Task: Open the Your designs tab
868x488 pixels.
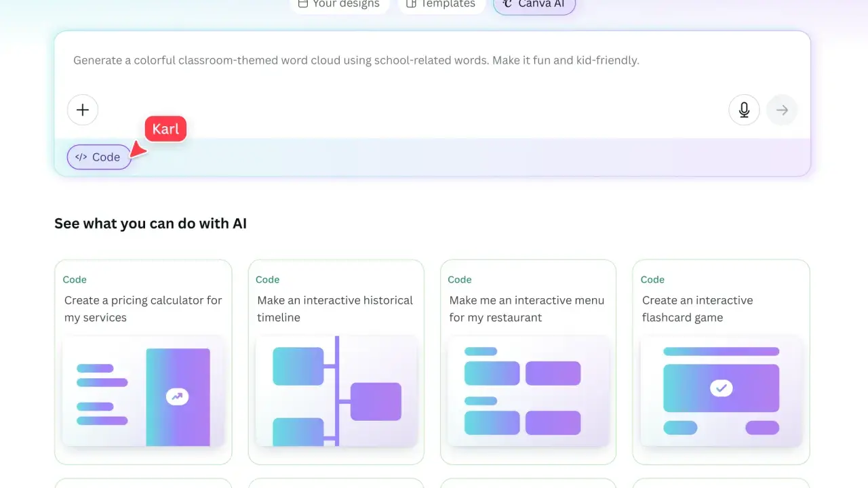Action: pos(339,5)
